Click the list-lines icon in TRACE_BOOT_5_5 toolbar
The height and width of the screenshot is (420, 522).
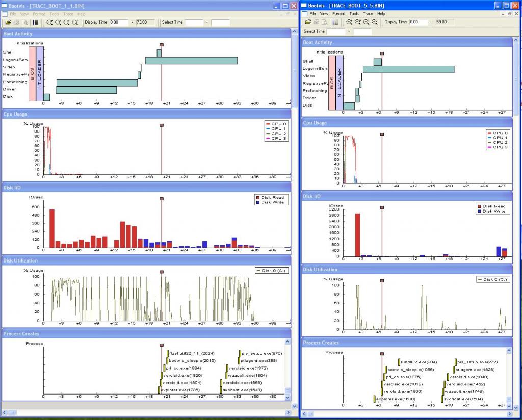pyautogui.click(x=335, y=22)
